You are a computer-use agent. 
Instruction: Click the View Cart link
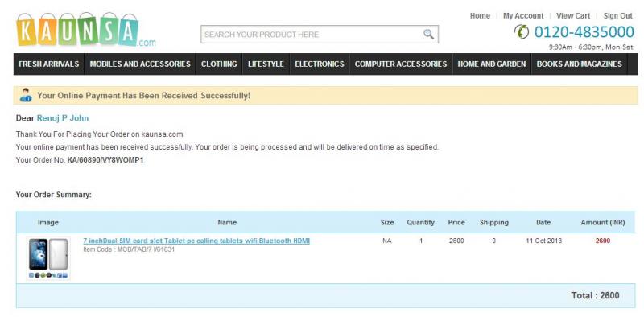[x=573, y=15]
